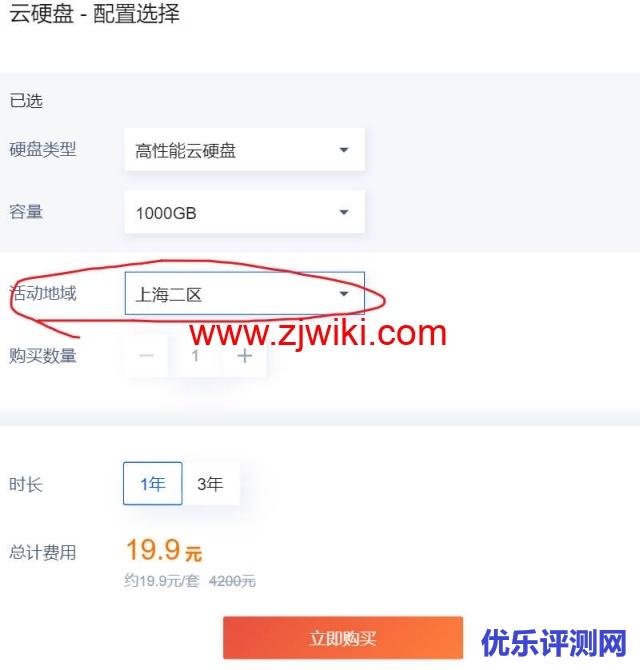Click the quantity number field

pyautogui.click(x=196, y=356)
